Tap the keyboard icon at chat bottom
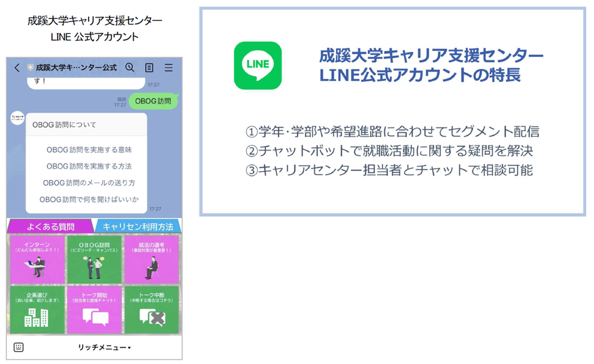Screen dimensions: 594x364 (x=19, y=347)
